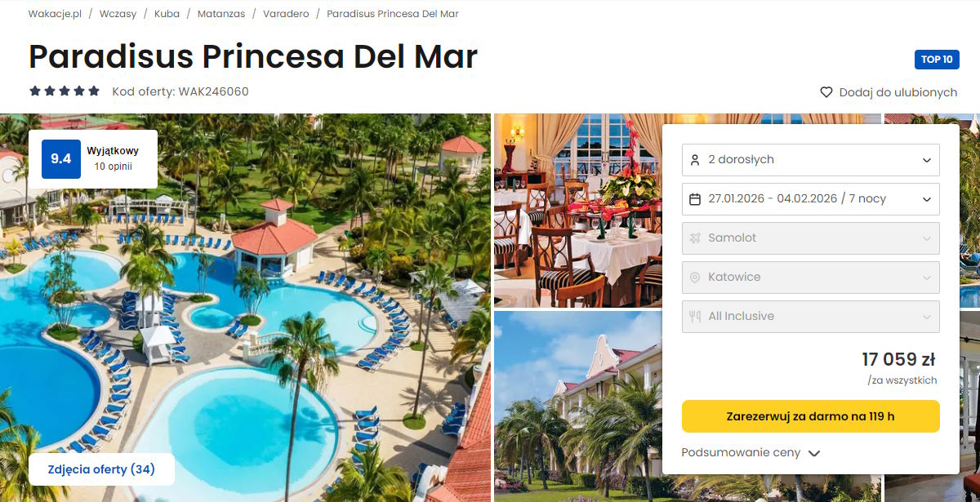
Task: Navigate to Varadero in the breadcrumb
Action: [286, 14]
